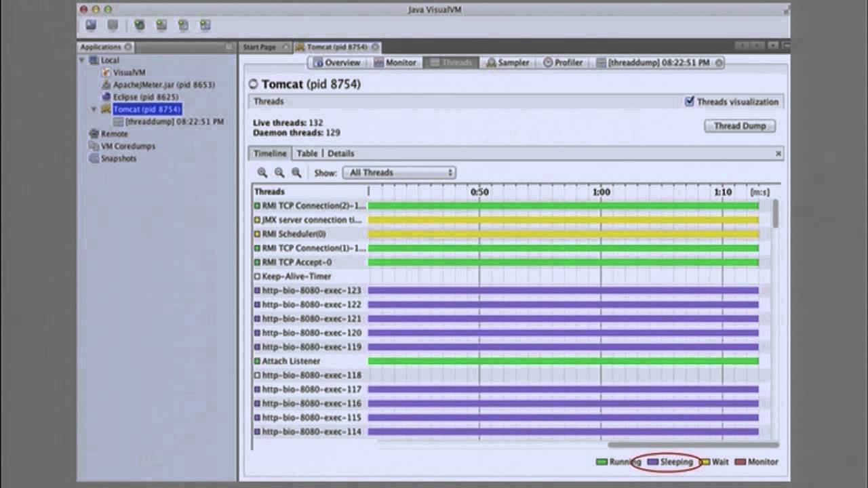The height and width of the screenshot is (488, 868).
Task: Open the Show All Threads dropdown
Action: (x=399, y=173)
